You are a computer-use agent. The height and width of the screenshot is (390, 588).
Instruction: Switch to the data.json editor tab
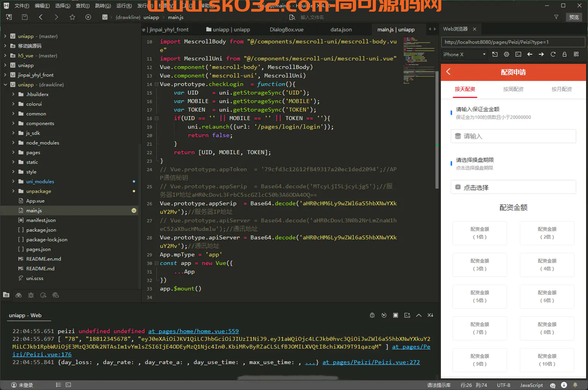[341, 29]
